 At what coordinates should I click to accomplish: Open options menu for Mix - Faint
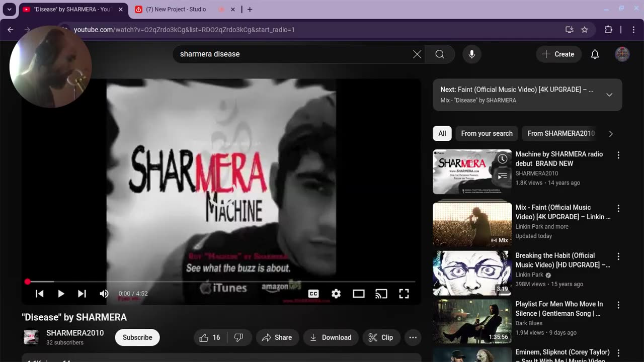click(x=618, y=208)
